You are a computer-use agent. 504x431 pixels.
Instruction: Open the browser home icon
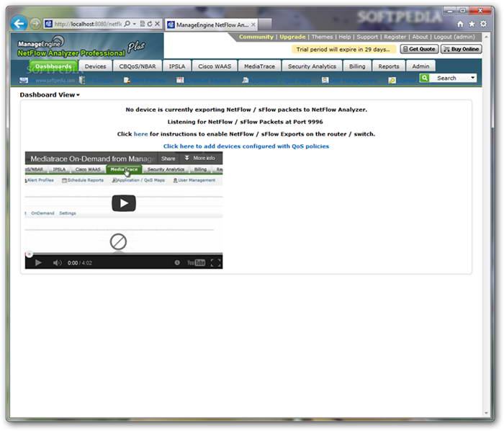pos(460,24)
